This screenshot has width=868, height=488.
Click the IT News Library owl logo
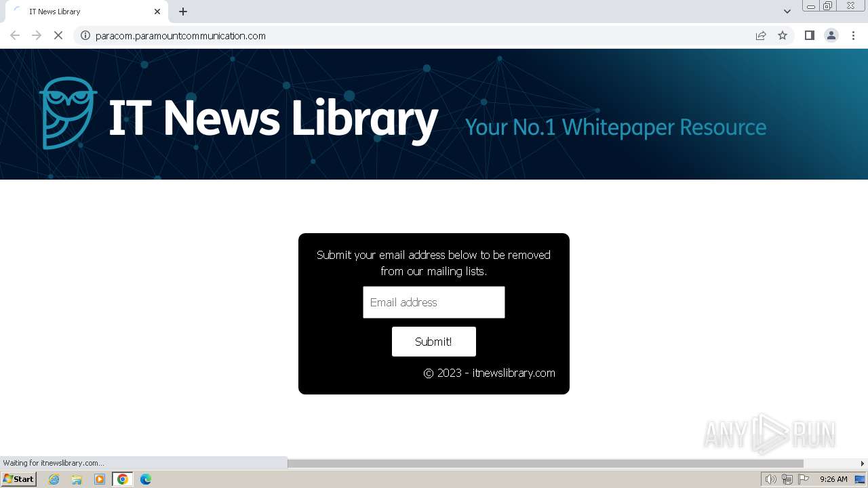(68, 113)
